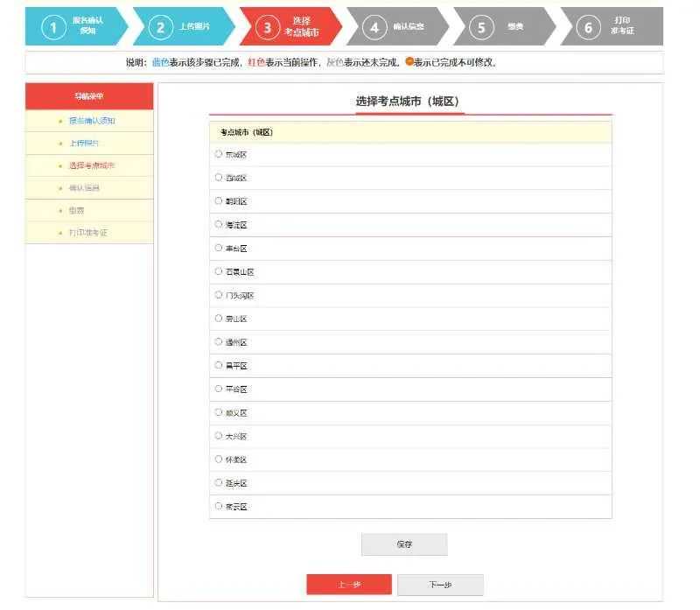Select the 东城区 radio button
This screenshot has width=700, height=610.
(219, 154)
